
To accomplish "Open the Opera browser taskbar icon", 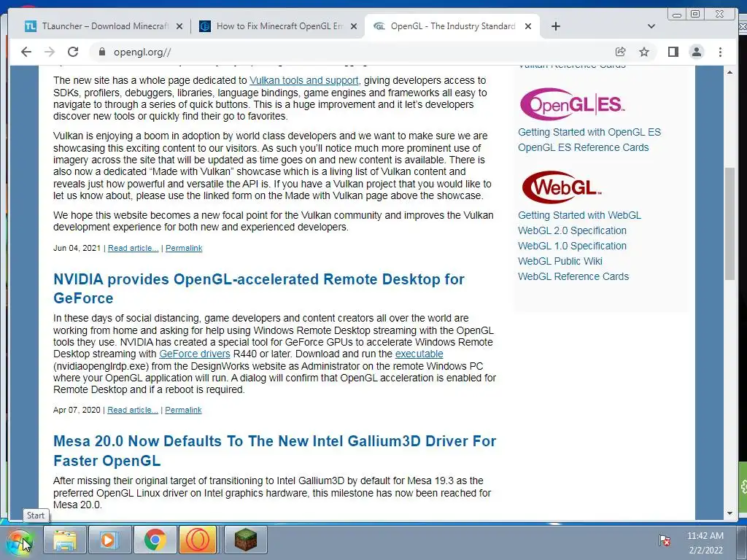I will [197, 540].
